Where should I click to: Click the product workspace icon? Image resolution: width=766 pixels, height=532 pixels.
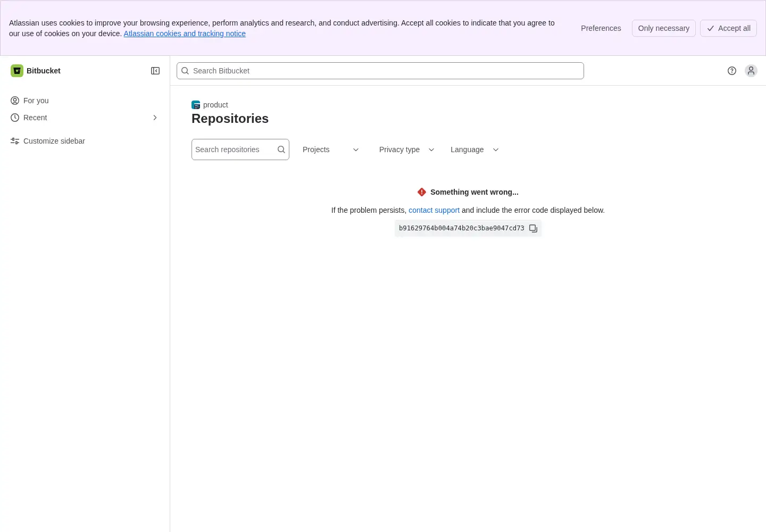(x=196, y=105)
